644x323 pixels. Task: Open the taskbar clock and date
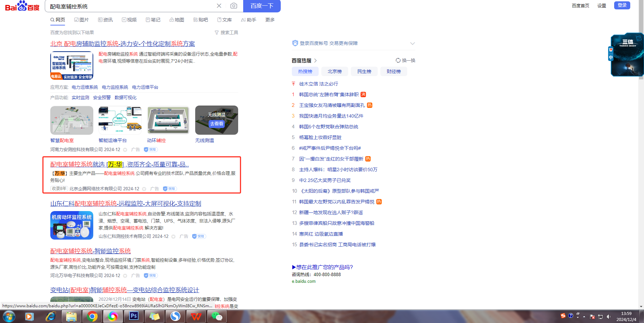(x=626, y=316)
